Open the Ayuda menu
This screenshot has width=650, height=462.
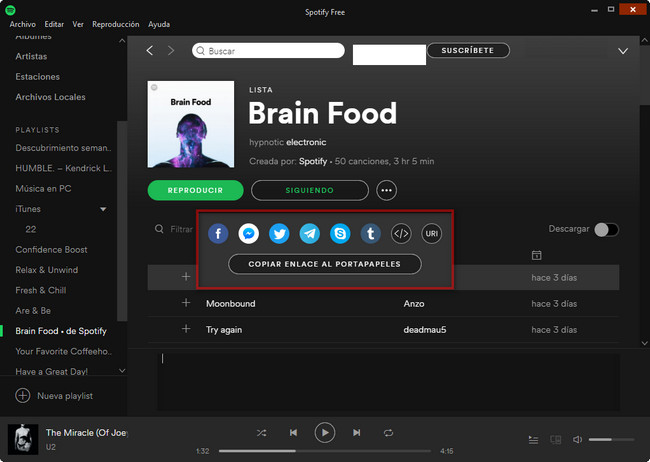click(x=159, y=24)
